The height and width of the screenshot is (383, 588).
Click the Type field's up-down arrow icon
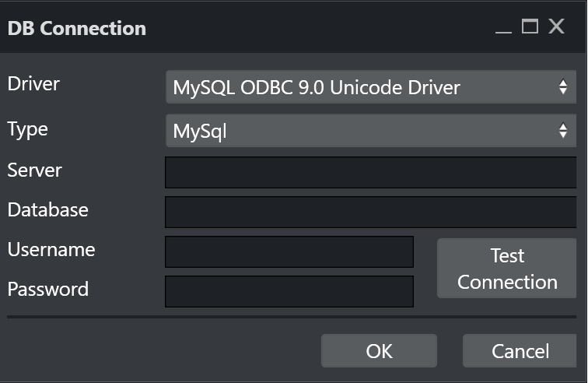tap(563, 131)
